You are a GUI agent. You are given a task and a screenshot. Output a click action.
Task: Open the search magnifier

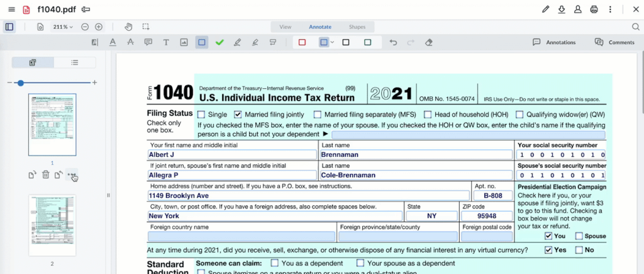(635, 26)
